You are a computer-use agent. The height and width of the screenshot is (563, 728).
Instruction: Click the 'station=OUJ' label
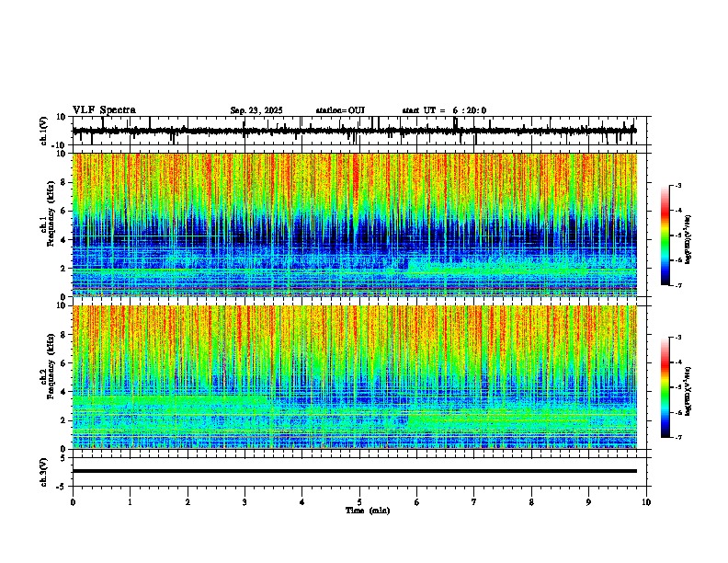point(340,110)
